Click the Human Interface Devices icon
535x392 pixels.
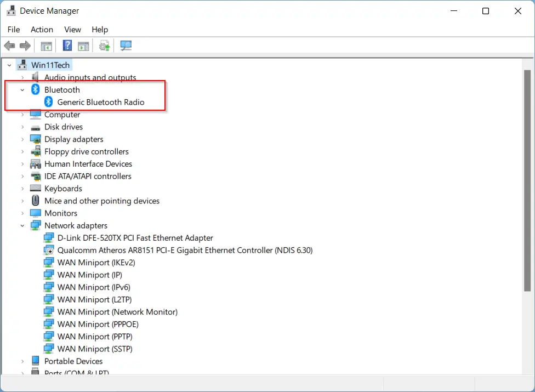coord(36,164)
